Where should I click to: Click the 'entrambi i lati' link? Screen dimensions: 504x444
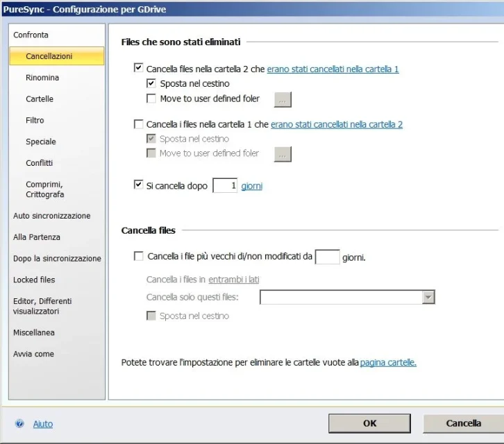click(x=234, y=280)
